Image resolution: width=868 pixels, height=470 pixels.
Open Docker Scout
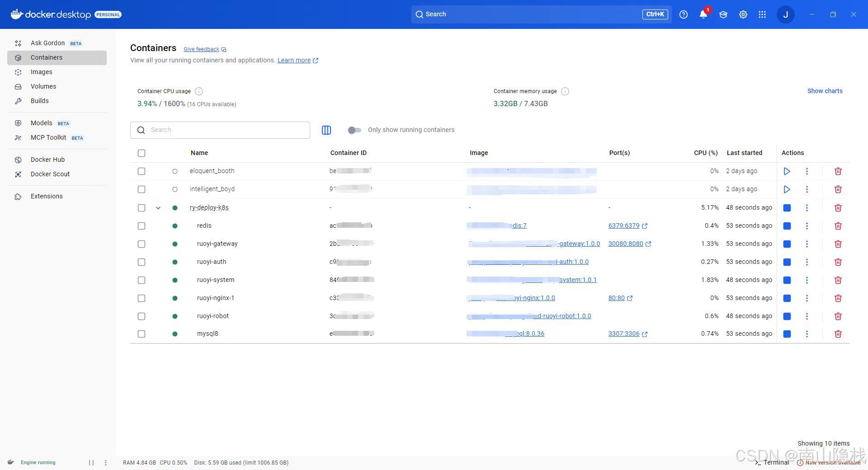[57, 174]
